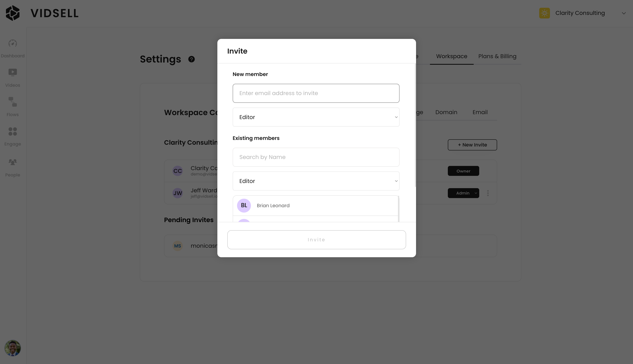The width and height of the screenshot is (633, 364).
Task: Open the People sidebar icon
Action: [13, 162]
